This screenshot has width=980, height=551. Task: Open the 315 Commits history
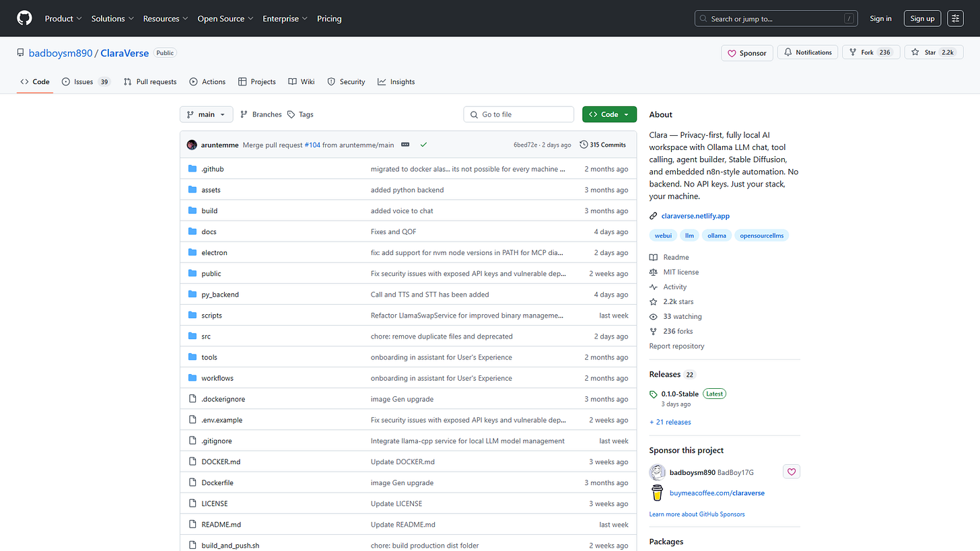[x=602, y=145]
